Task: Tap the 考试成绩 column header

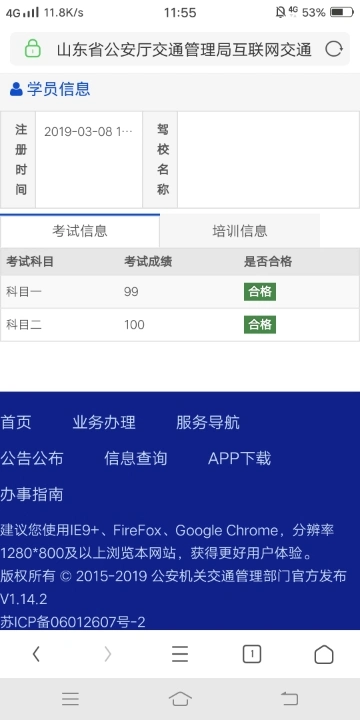Action: [148, 262]
